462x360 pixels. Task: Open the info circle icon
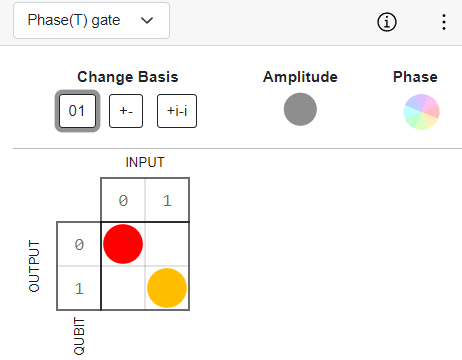point(387,22)
